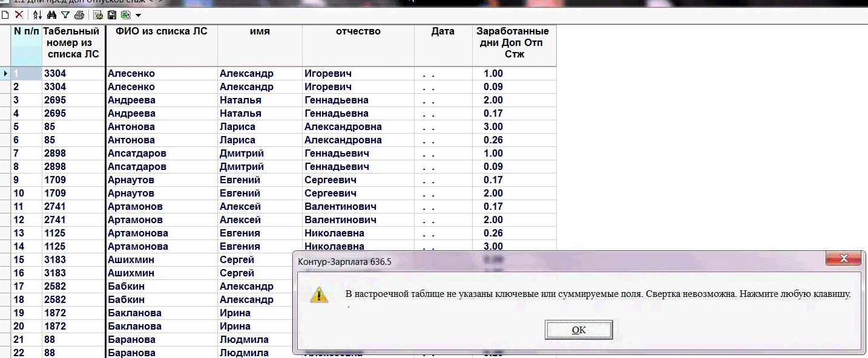Image resolution: width=868 pixels, height=358 pixels.
Task: Expand the toolbar dropdown arrow
Action: click(139, 15)
